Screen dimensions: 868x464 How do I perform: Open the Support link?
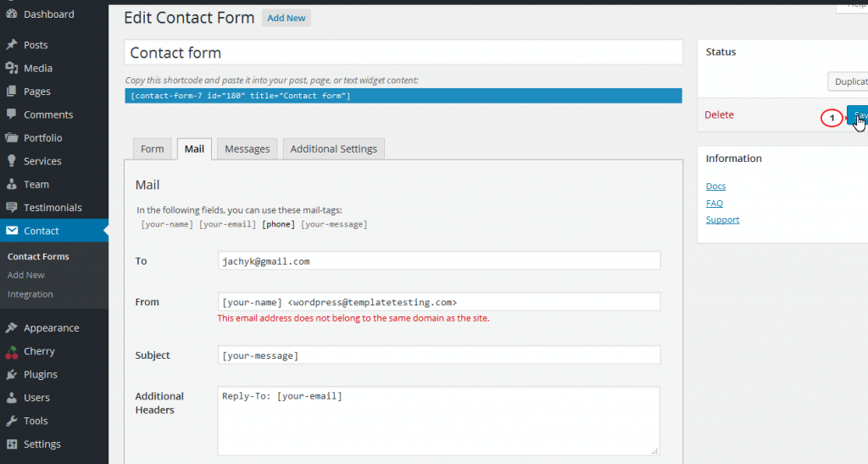coord(722,219)
